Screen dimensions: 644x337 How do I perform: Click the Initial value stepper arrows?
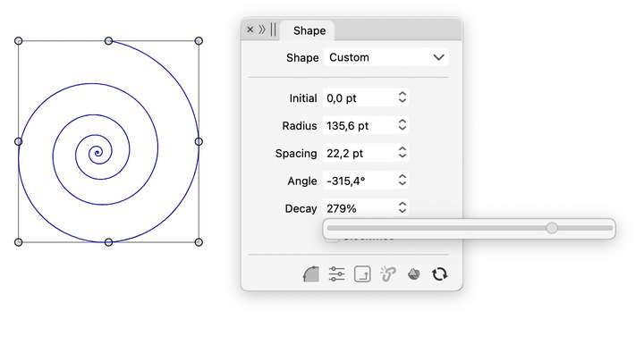[x=402, y=97]
